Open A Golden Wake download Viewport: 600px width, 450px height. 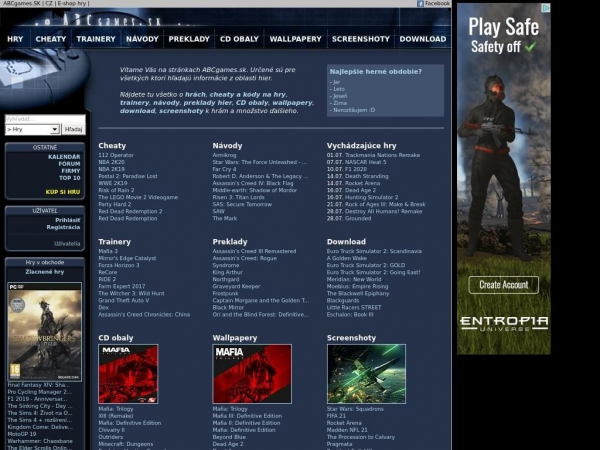pos(347,258)
